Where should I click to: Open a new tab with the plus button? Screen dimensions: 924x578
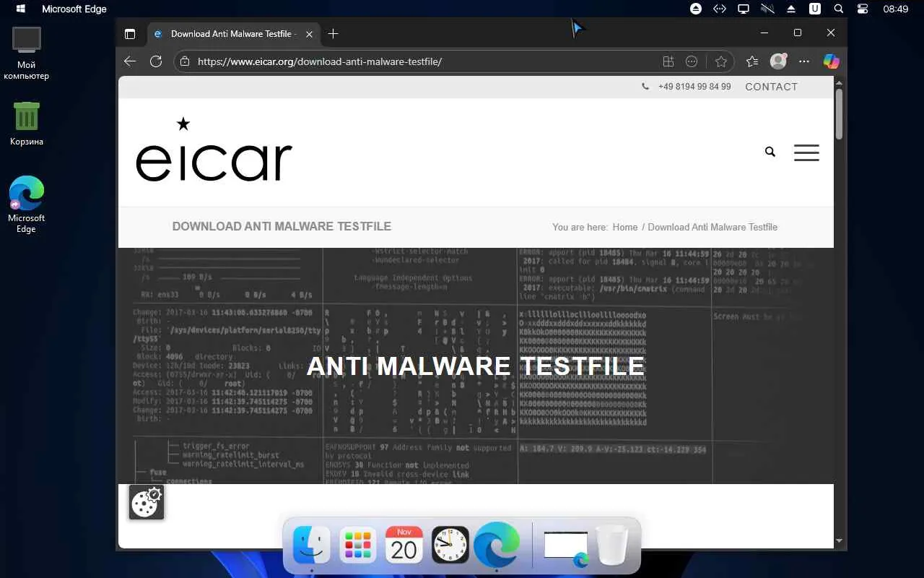(333, 34)
